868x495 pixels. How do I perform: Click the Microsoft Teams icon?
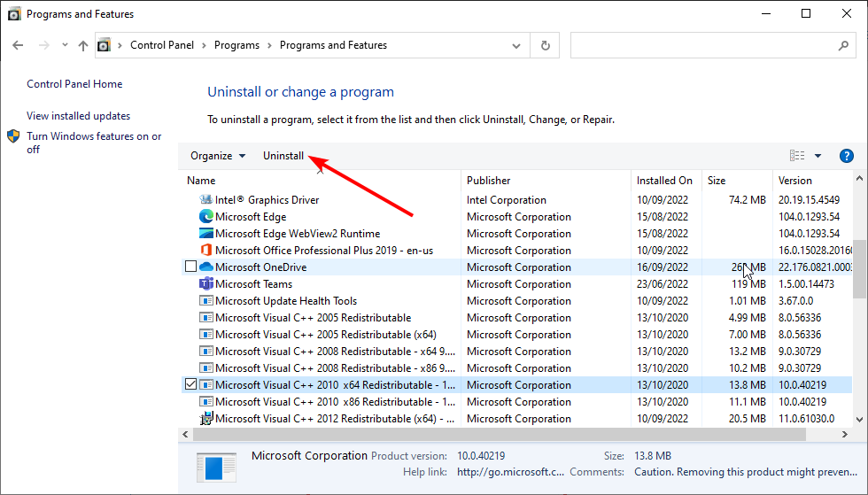[205, 284]
